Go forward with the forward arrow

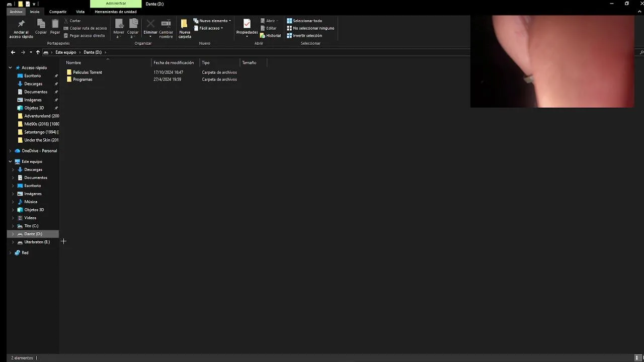coord(23,52)
